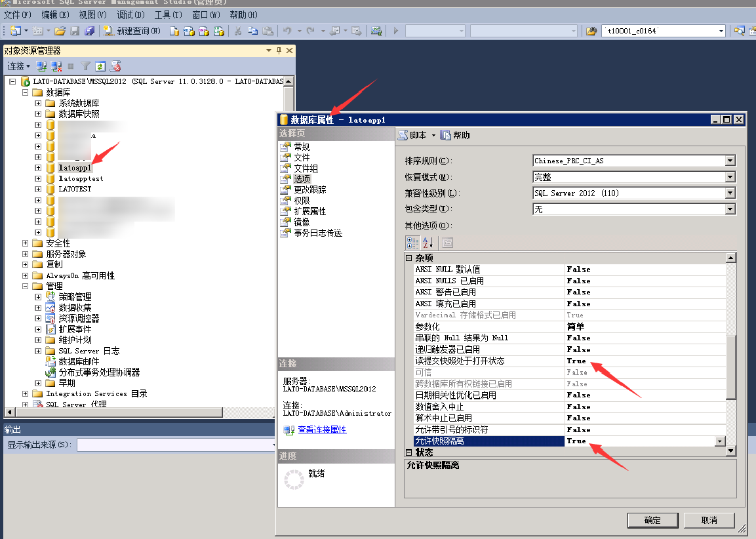Click the 新建查询 (N) toolbar button
756x539 pixels.
click(x=132, y=31)
